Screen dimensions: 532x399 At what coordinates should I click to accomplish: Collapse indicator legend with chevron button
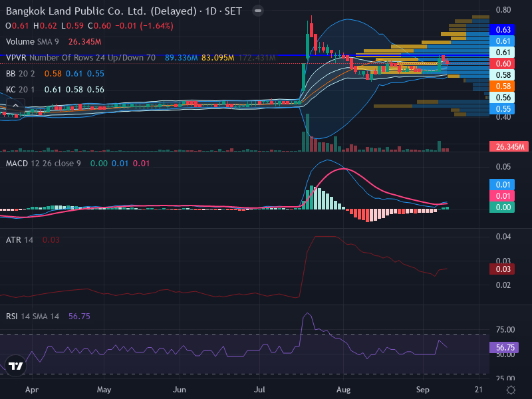click(15, 106)
